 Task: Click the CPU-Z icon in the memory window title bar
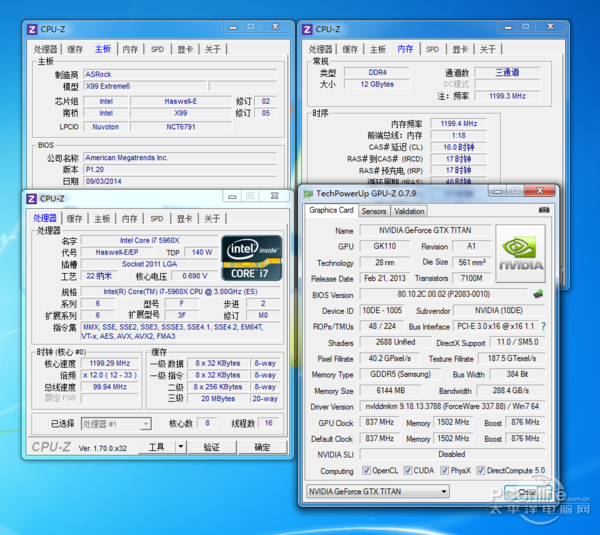click(307, 30)
